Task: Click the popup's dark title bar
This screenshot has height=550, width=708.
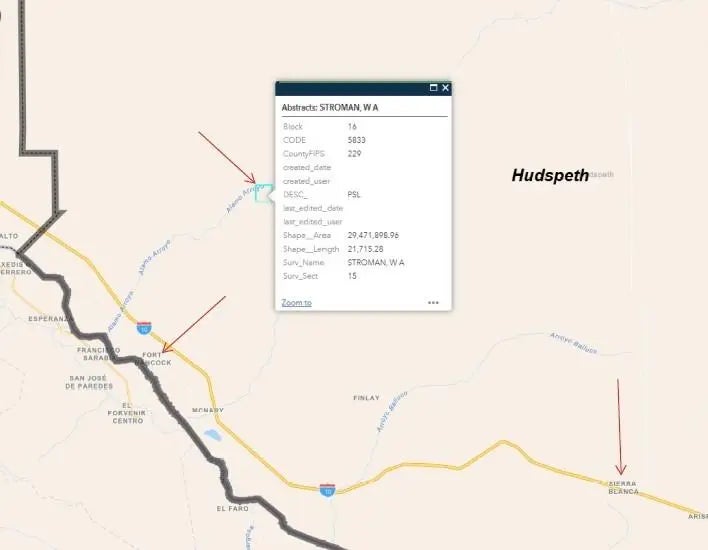Action: tap(352, 88)
